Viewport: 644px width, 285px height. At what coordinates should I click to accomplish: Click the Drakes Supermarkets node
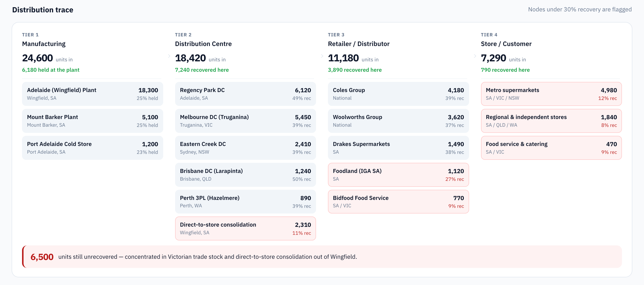[399, 148]
